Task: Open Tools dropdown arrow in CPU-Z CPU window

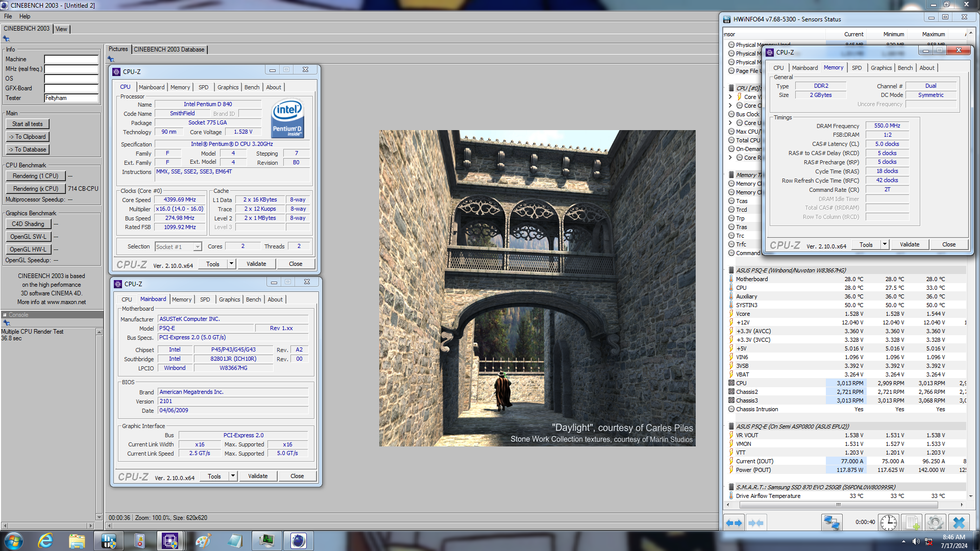Action: tap(231, 264)
